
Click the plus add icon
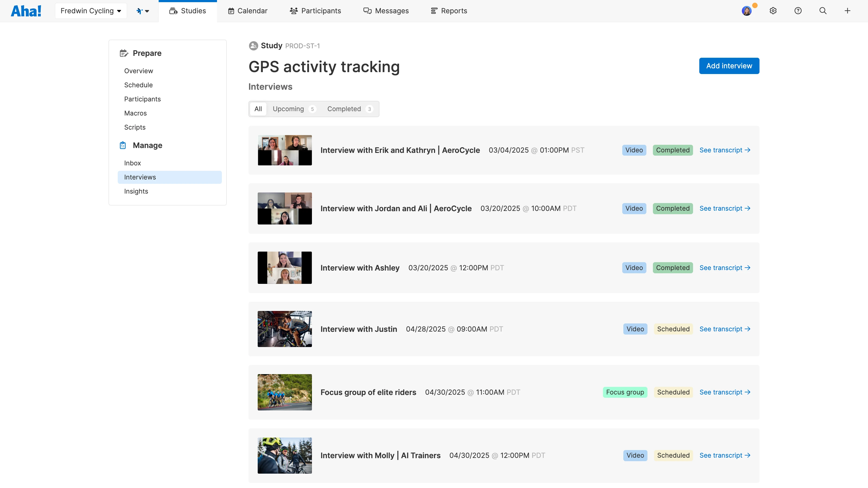coord(847,11)
